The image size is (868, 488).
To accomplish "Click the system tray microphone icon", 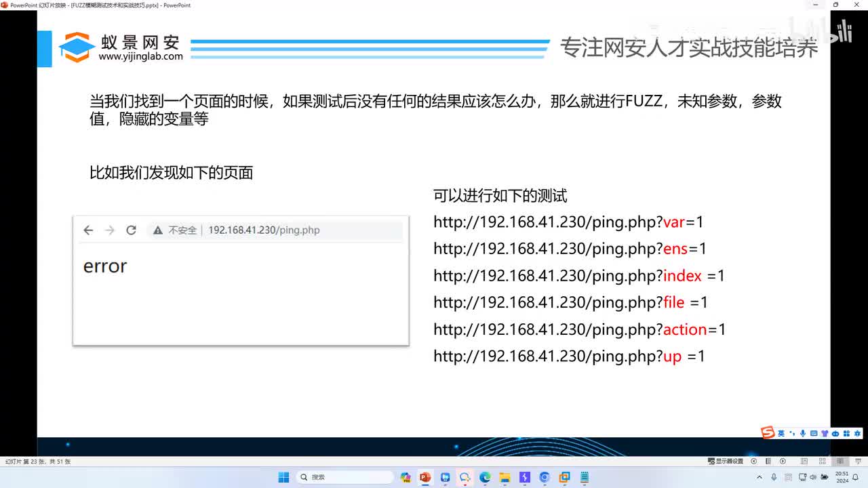I will tap(774, 477).
